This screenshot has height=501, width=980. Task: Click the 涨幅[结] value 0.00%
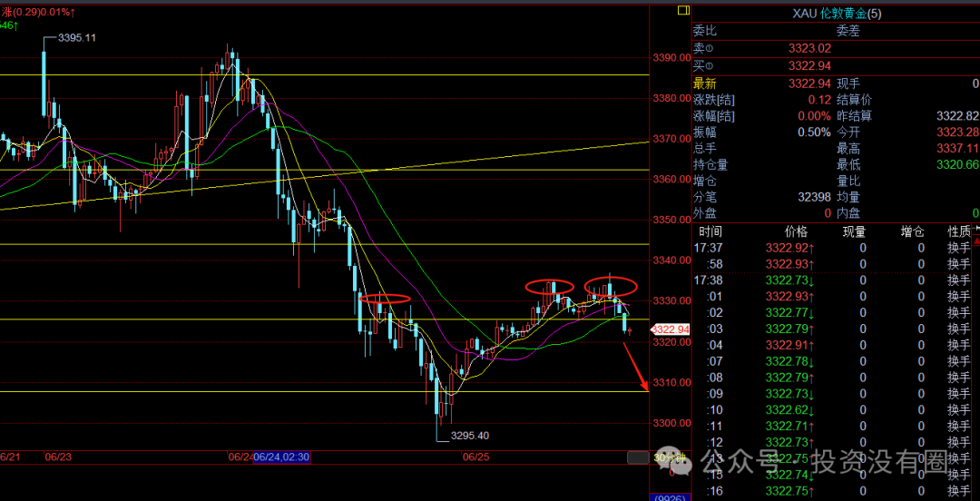(x=815, y=115)
